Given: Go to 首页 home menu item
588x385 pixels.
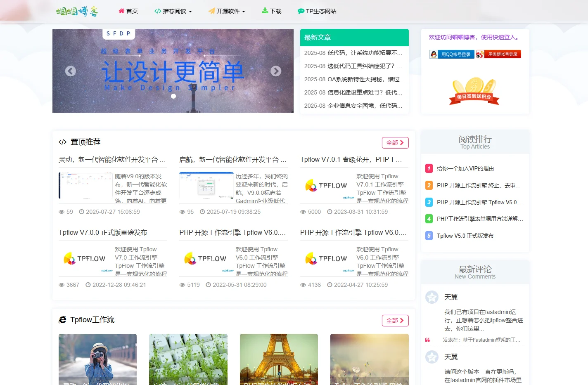Looking at the screenshot, I should point(128,11).
